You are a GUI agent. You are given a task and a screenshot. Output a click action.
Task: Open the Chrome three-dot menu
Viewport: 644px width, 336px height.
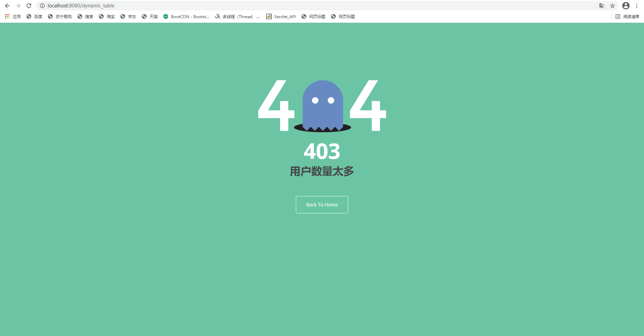pyautogui.click(x=637, y=6)
